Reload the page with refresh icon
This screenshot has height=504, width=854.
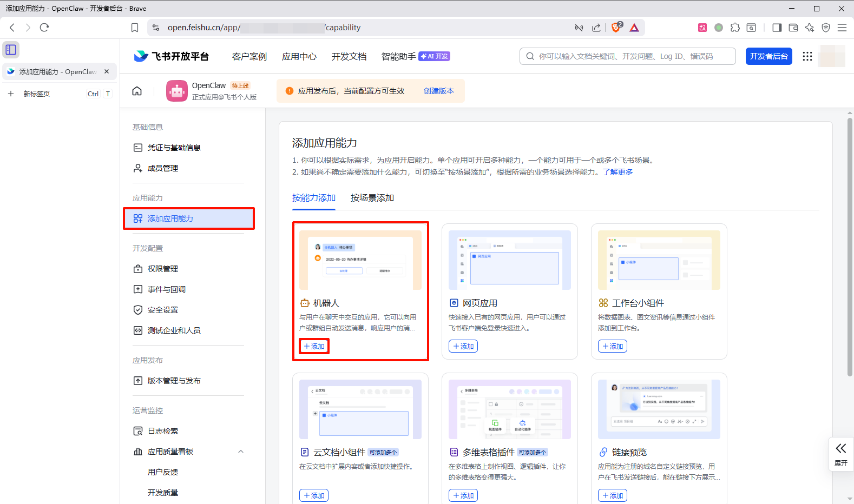point(44,28)
